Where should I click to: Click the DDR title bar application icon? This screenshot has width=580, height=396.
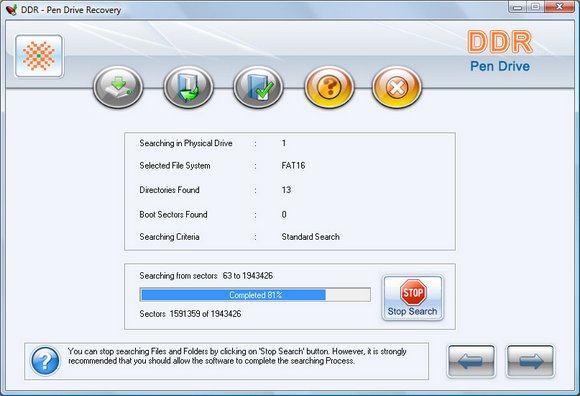[11, 9]
